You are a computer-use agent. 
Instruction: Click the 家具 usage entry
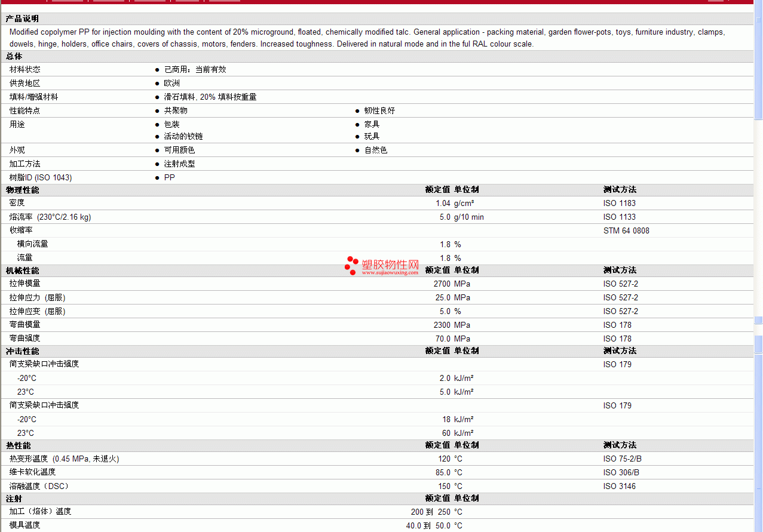tap(372, 124)
